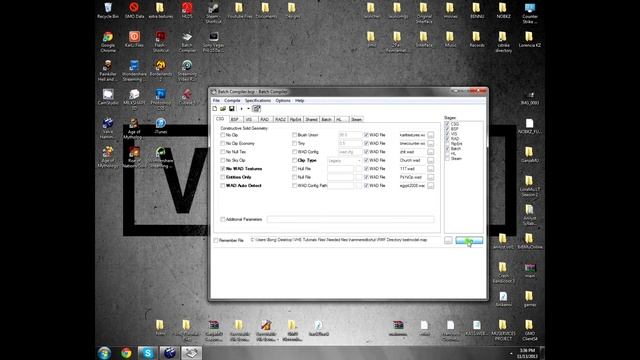Open the Compile menu

pos(232,100)
